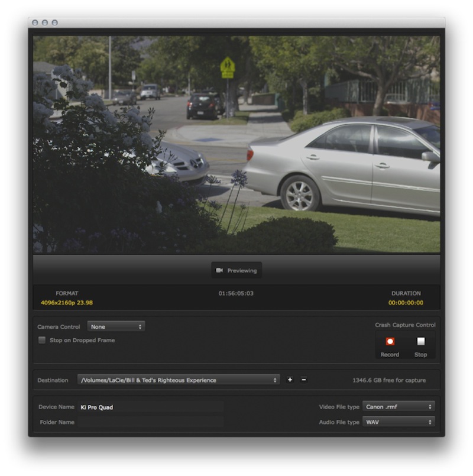
Task: Click the 1346.6 GB free text
Action: 388,380
